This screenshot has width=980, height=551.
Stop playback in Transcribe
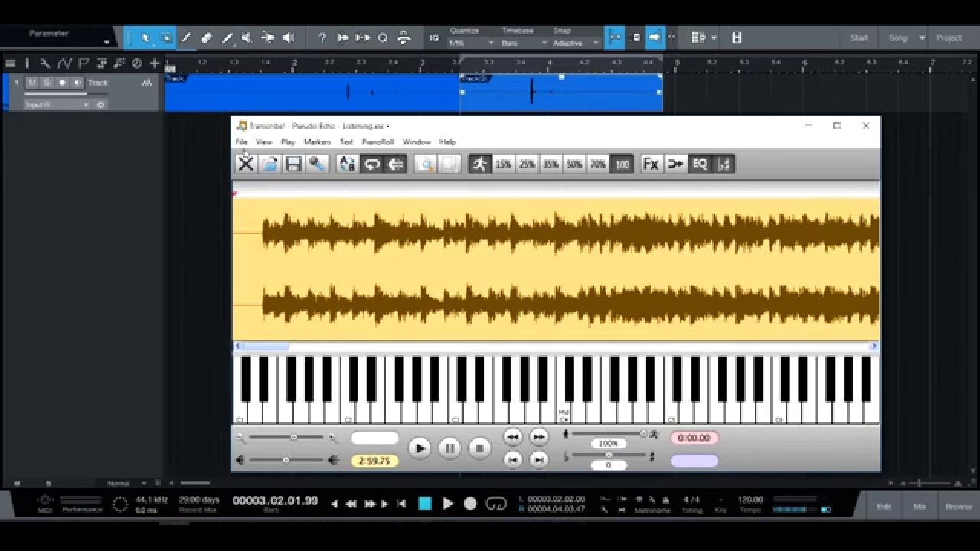(479, 448)
